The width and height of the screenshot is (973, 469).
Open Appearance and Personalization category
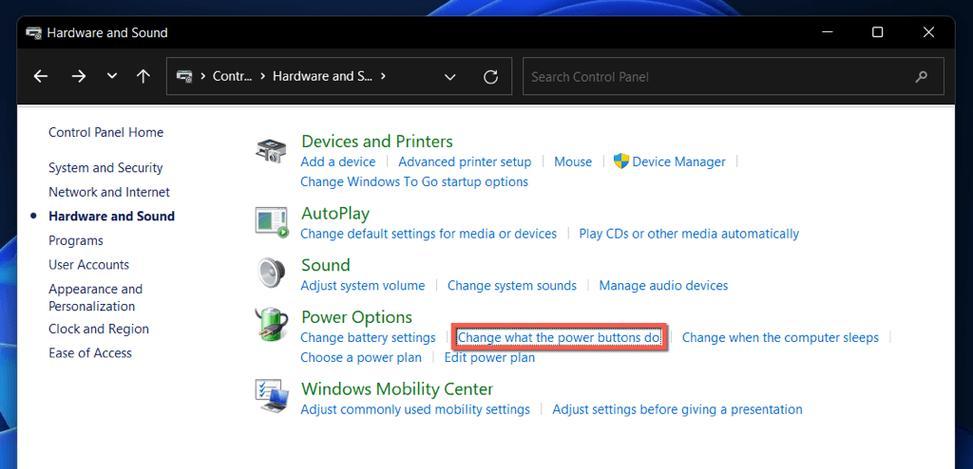point(96,297)
